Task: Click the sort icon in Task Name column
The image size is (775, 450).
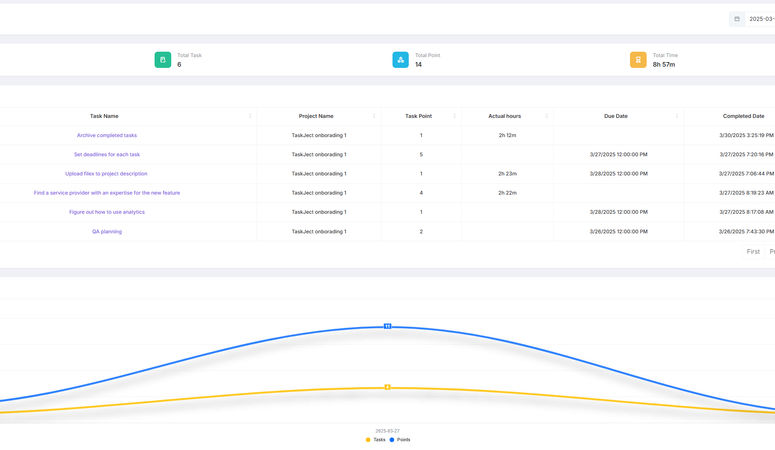Action: pos(250,116)
